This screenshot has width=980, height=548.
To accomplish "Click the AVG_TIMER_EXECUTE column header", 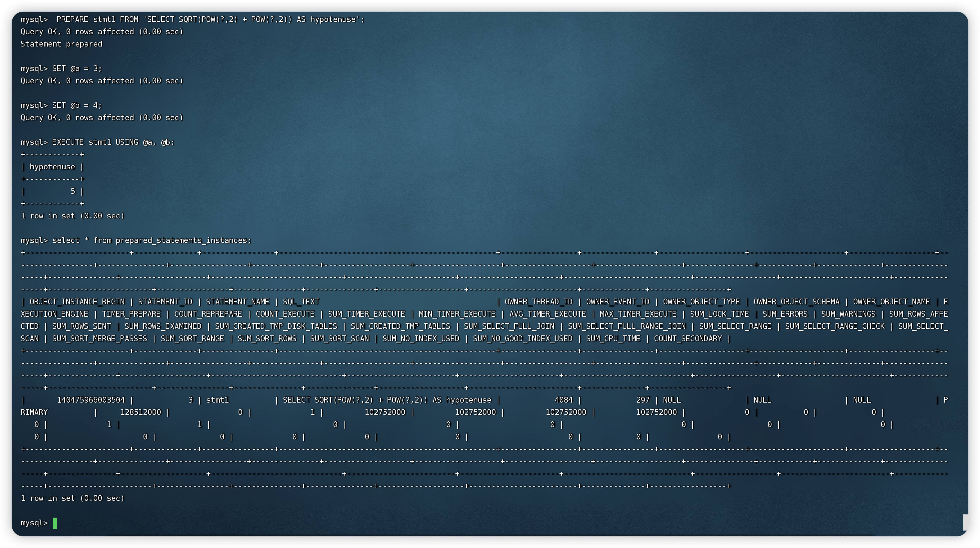I will pos(548,314).
